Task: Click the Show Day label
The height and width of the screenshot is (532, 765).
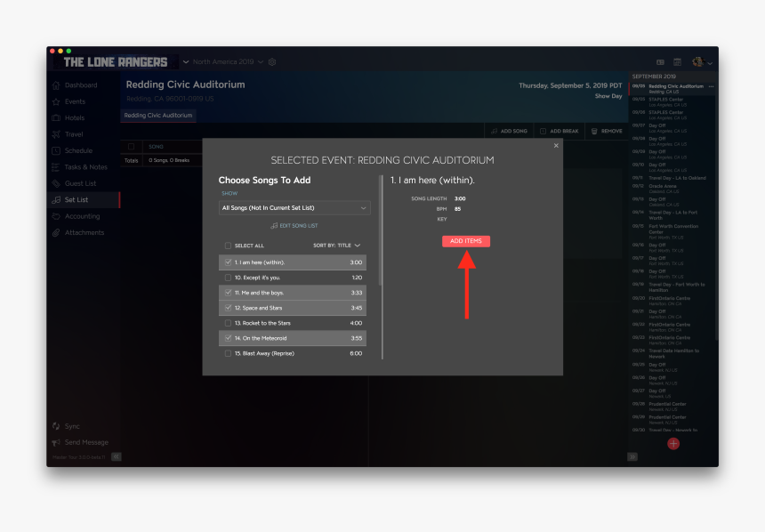Action: pyautogui.click(x=608, y=96)
